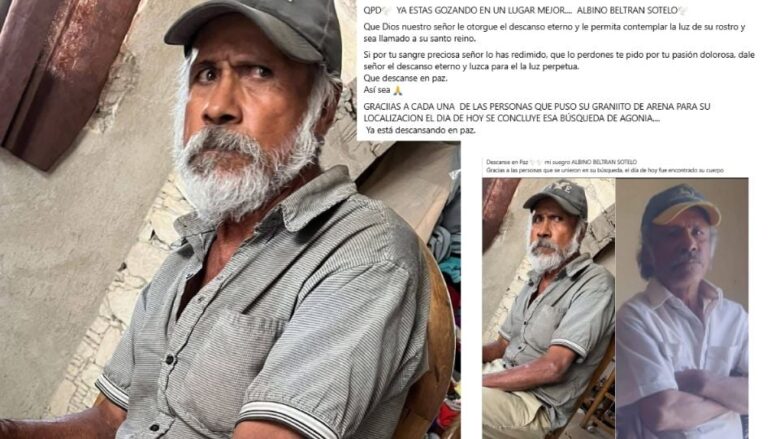Click 'ALBINO BELTRAN SOTELO' in the small caption
780x439 pixels.
tap(603, 162)
